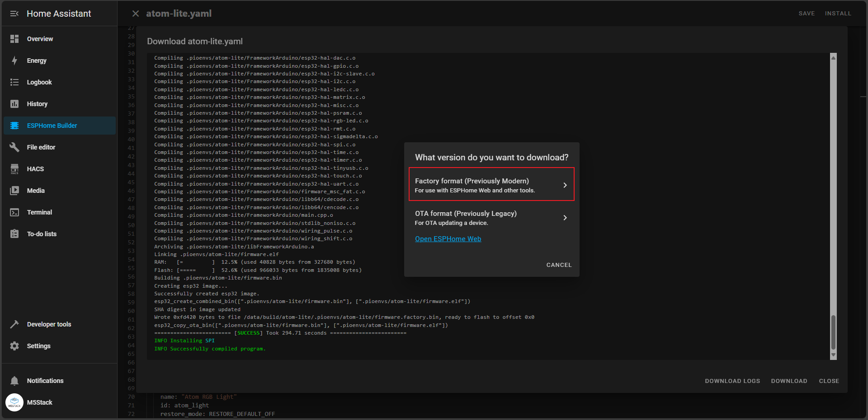Click the Logbook list icon
Screen dimensions: 868x420
tap(14, 82)
